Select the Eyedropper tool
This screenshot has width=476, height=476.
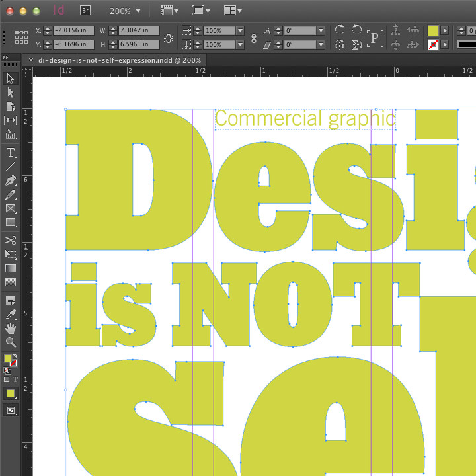[11, 315]
